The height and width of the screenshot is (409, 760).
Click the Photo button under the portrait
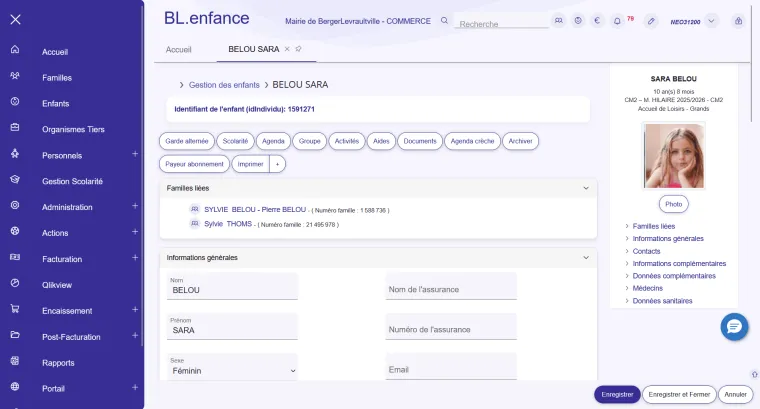tap(673, 204)
